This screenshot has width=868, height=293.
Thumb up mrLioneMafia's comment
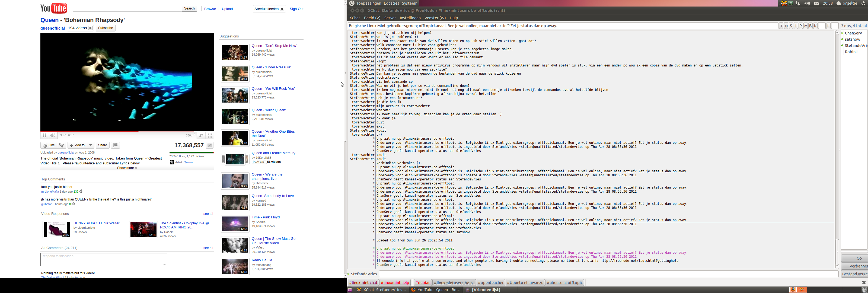pyautogui.click(x=81, y=191)
